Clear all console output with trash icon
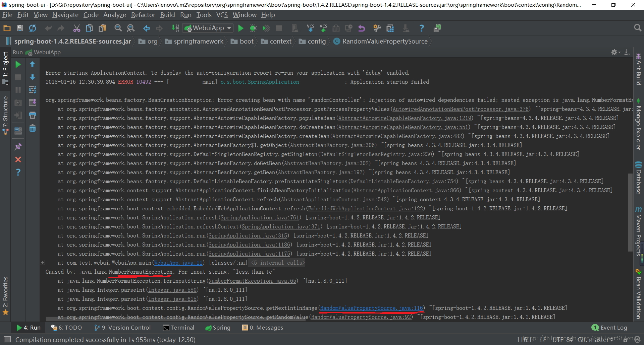This screenshot has width=644, height=345. click(33, 128)
